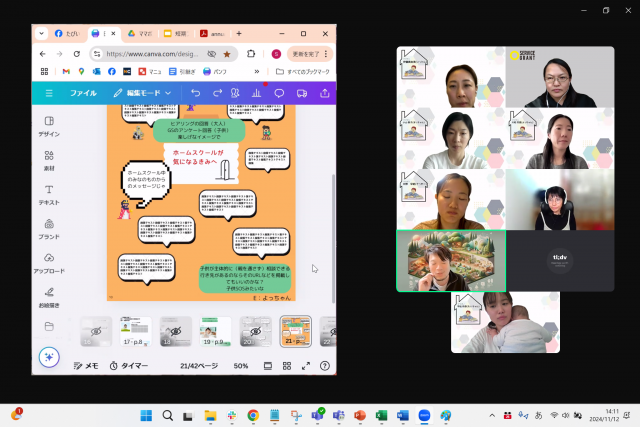Expand the 編集モード dropdown

pos(142,93)
